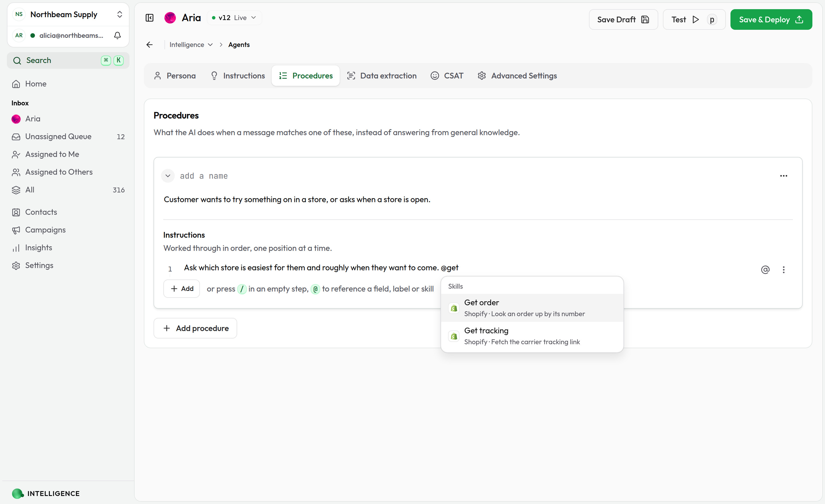Click Add procedure button
This screenshot has width=825, height=504.
click(x=195, y=328)
